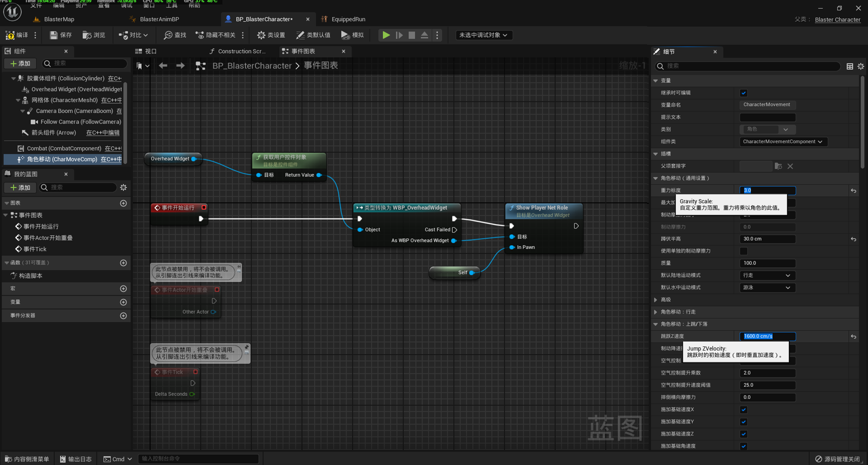This screenshot has width=868, height=465.
Task: Collapse the Camera Boom tree node
Action: tap(23, 111)
